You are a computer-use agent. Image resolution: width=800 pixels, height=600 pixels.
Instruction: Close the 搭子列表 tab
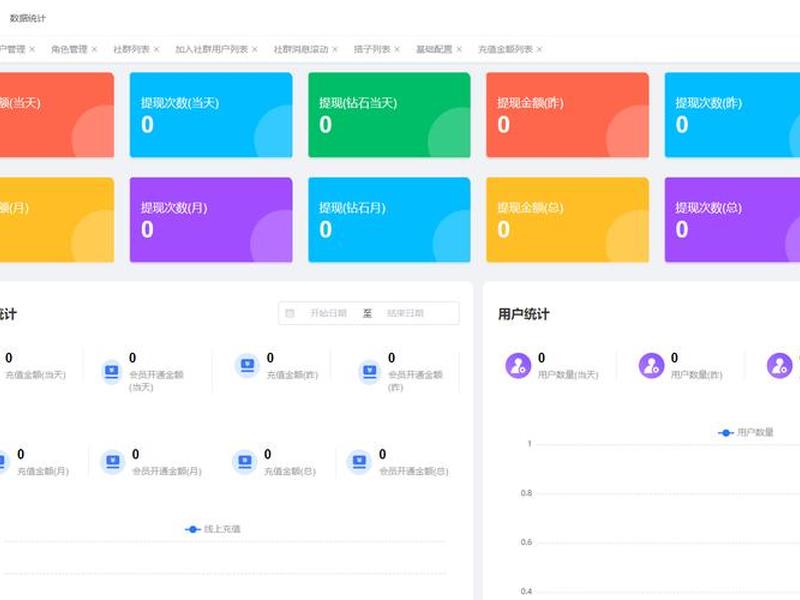[396, 49]
